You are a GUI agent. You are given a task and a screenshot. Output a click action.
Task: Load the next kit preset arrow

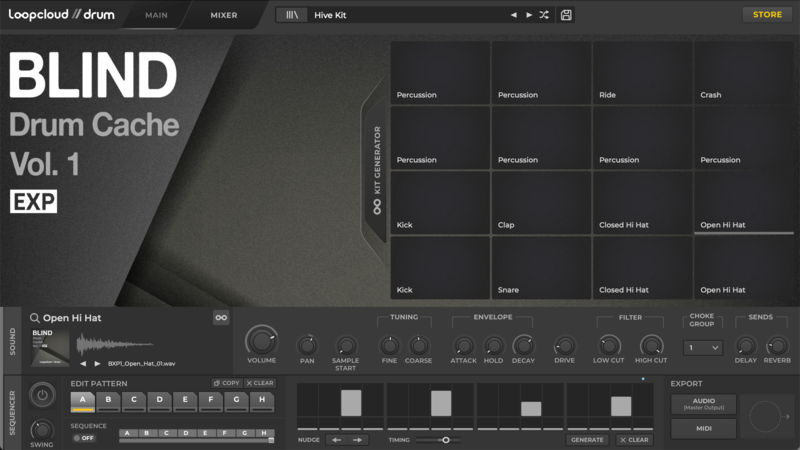coord(529,15)
